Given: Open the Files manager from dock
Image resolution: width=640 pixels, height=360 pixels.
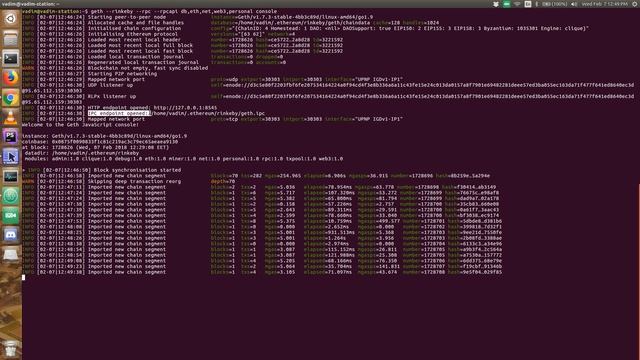Looking at the screenshot, I should click(x=11, y=39).
